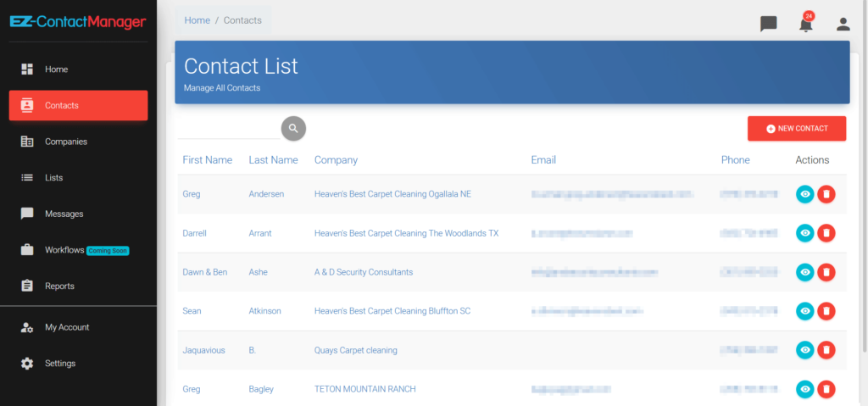Image resolution: width=868 pixels, height=406 pixels.
Task: Open Settings from the sidebar
Action: point(78,364)
